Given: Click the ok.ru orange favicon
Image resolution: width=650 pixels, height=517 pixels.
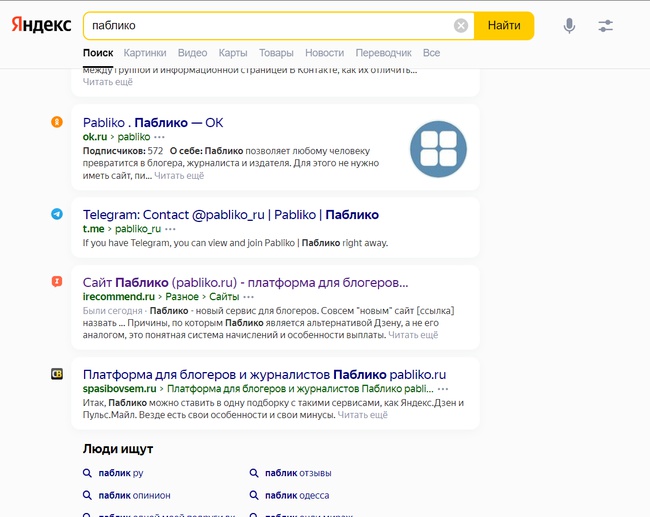Looking at the screenshot, I should pyautogui.click(x=57, y=122).
